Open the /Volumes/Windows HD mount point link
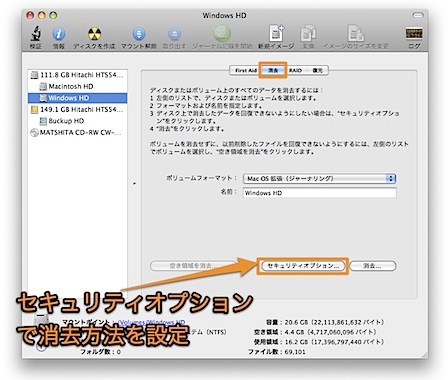 pyautogui.click(x=152, y=322)
